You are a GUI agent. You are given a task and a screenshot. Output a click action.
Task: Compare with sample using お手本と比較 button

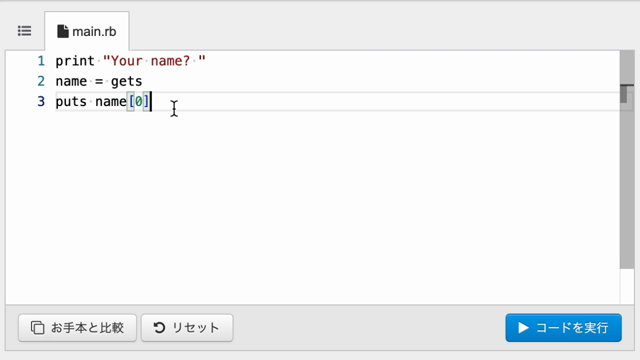click(x=77, y=327)
